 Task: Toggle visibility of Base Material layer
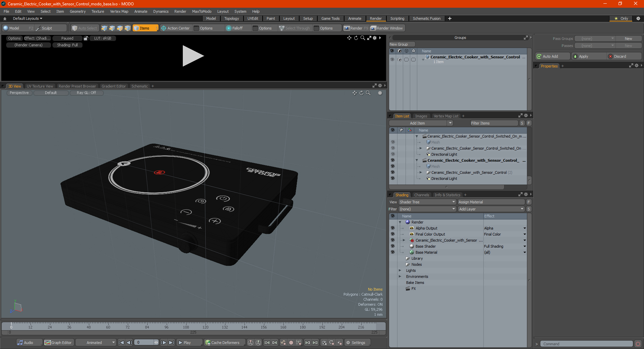[x=392, y=252]
